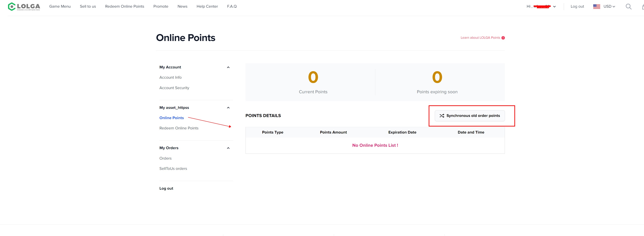Open Redeem Online Points in the sidebar

[179, 128]
